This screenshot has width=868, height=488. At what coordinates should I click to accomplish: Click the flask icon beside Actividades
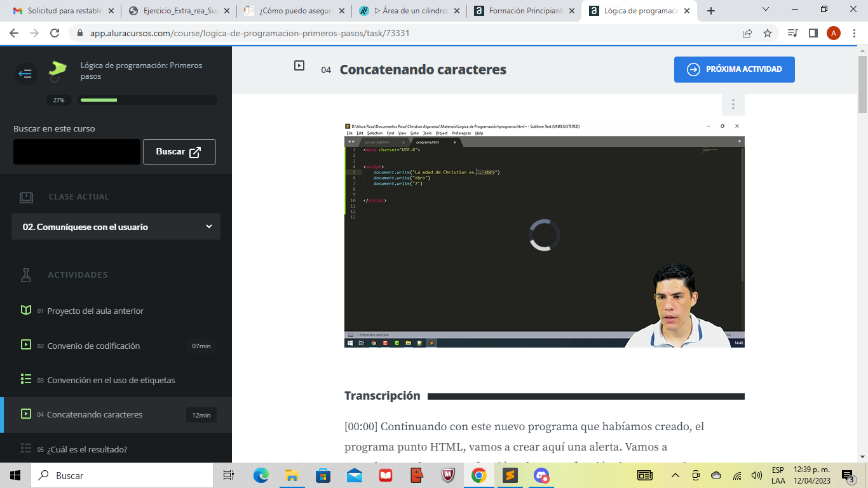(26, 274)
